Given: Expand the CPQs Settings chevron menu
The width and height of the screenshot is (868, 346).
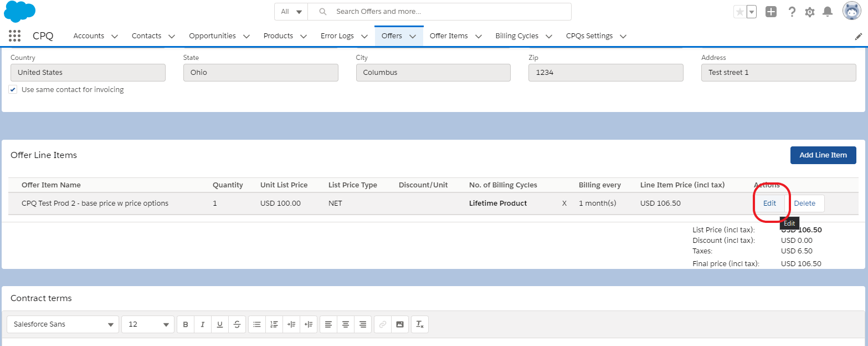Looking at the screenshot, I should tap(623, 37).
